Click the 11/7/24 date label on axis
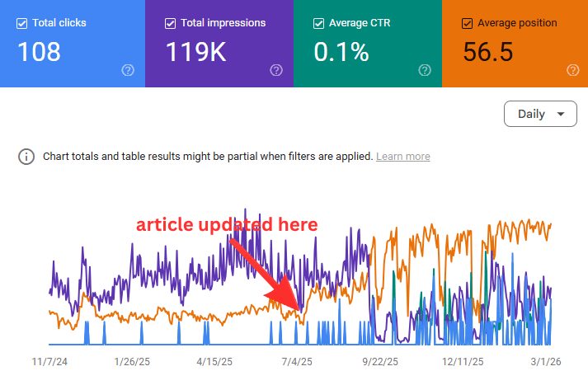This screenshot has height=385, width=588. [x=52, y=362]
